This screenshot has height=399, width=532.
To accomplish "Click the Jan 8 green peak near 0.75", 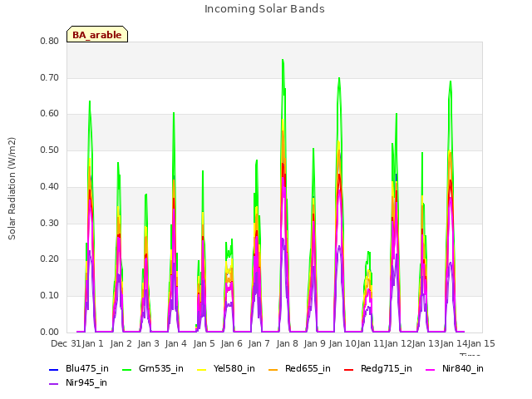I will 283,61.
